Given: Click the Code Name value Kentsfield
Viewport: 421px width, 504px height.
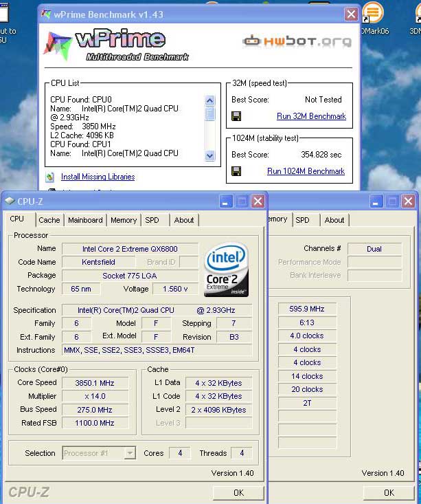Looking at the screenshot, I should pos(98,262).
